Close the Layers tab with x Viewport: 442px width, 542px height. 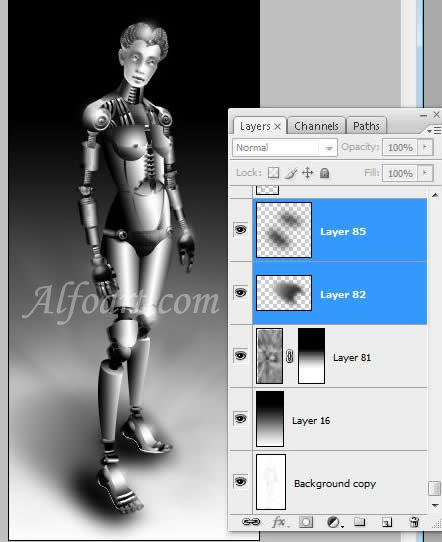pyautogui.click(x=278, y=127)
